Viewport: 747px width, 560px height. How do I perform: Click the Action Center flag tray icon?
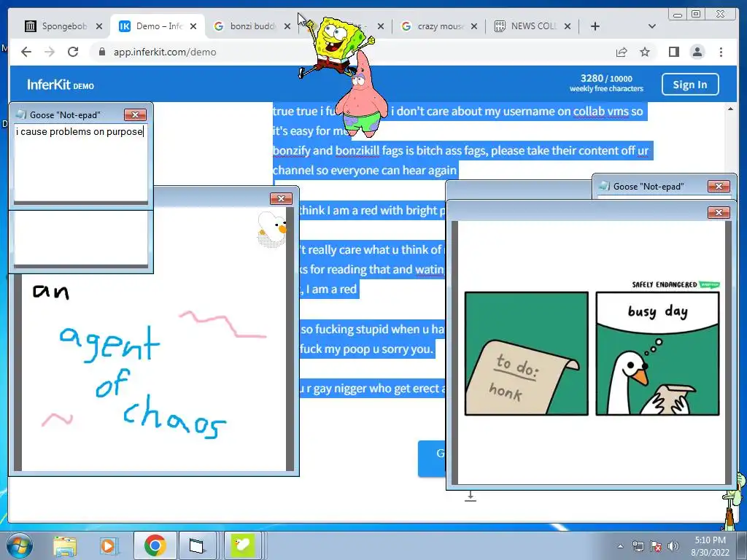pos(656,546)
